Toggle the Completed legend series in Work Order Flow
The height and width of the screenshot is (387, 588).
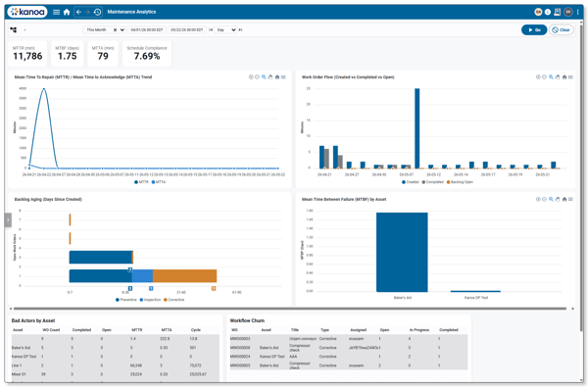click(x=433, y=182)
